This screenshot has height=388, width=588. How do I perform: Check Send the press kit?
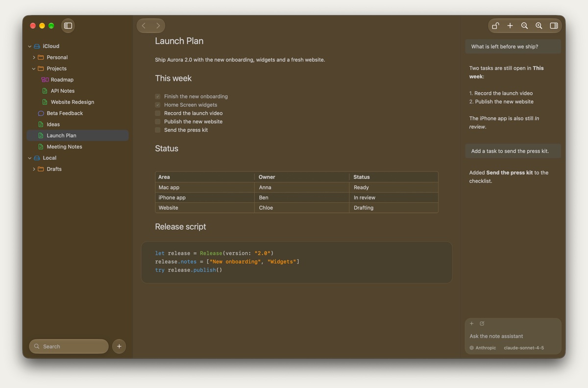tap(158, 130)
